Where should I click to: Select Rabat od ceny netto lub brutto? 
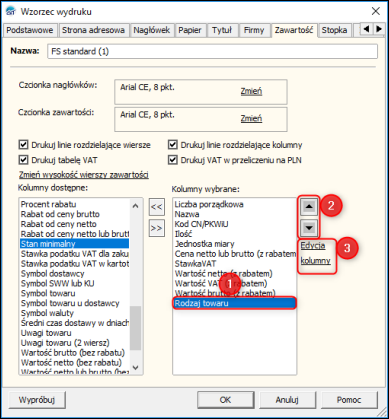[x=74, y=234]
